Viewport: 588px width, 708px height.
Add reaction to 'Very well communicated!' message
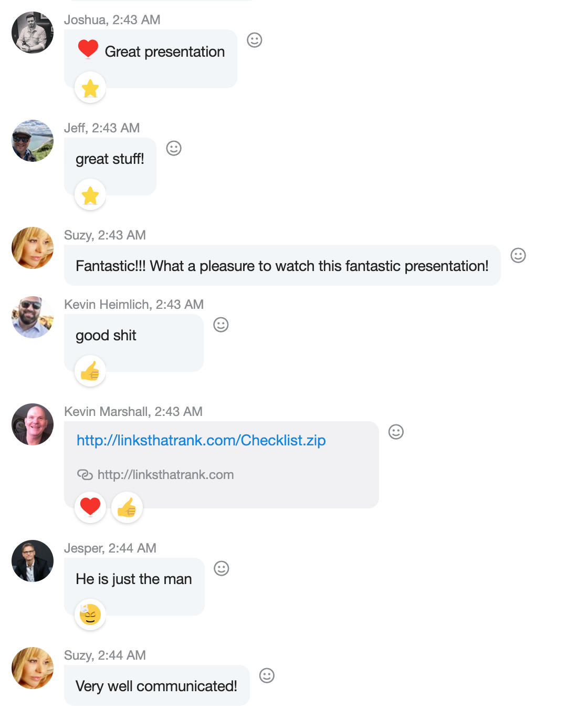(x=267, y=675)
